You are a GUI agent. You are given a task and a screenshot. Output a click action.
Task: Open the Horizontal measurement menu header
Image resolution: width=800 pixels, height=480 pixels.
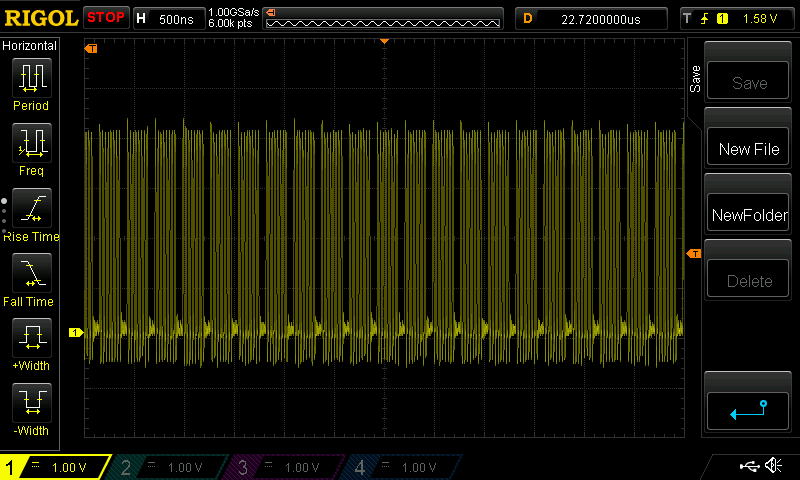(x=30, y=46)
